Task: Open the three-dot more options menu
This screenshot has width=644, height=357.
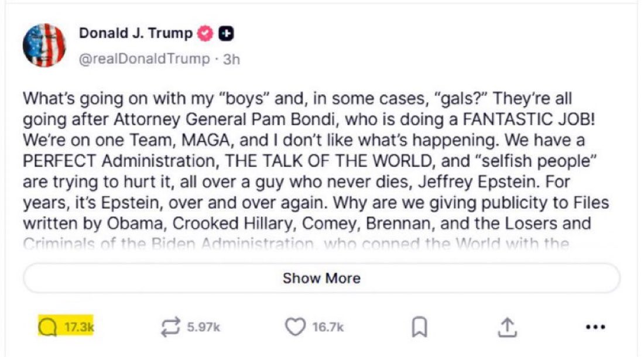Action: point(595,328)
